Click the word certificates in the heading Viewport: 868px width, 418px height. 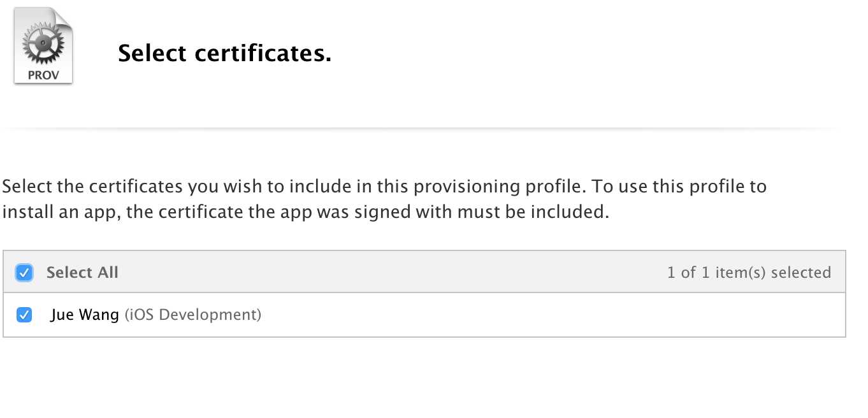(x=263, y=54)
